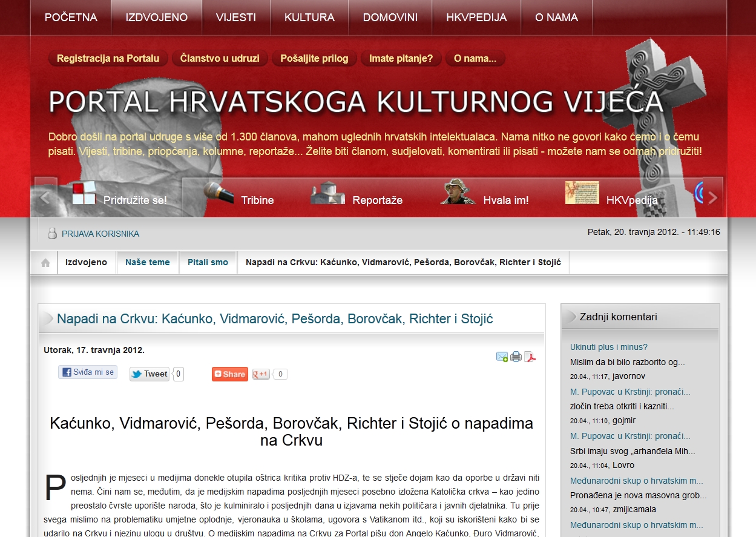Image resolution: width=756 pixels, height=537 pixels.
Task: Switch to the Naše teme tab
Action: [x=148, y=262]
